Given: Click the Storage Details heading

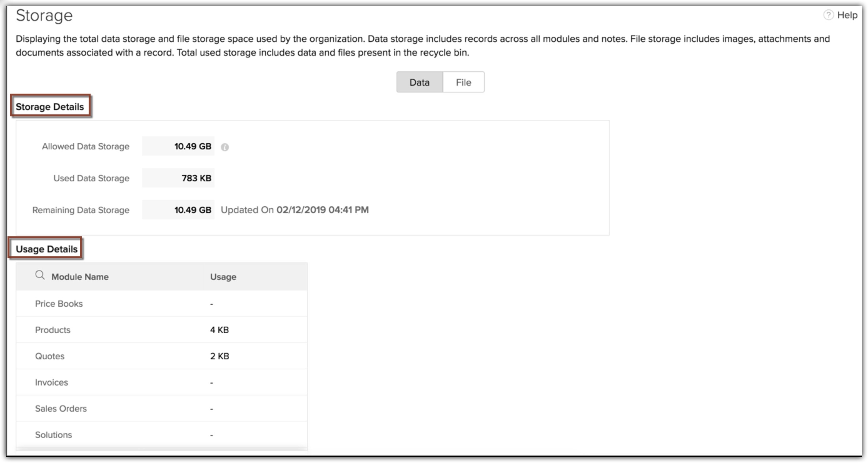Looking at the screenshot, I should click(x=50, y=107).
